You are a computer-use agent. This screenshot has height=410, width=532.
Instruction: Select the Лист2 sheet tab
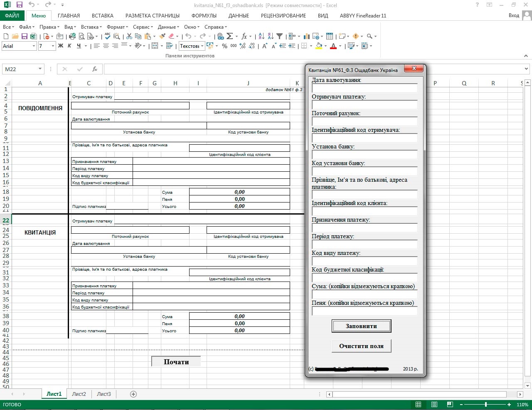(79, 394)
